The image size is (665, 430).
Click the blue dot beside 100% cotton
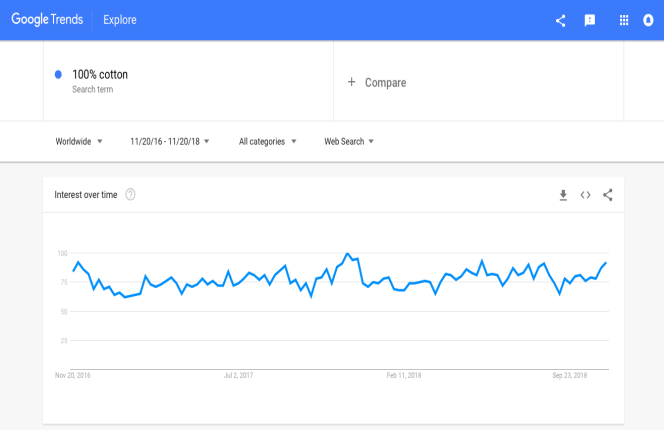pos(59,75)
